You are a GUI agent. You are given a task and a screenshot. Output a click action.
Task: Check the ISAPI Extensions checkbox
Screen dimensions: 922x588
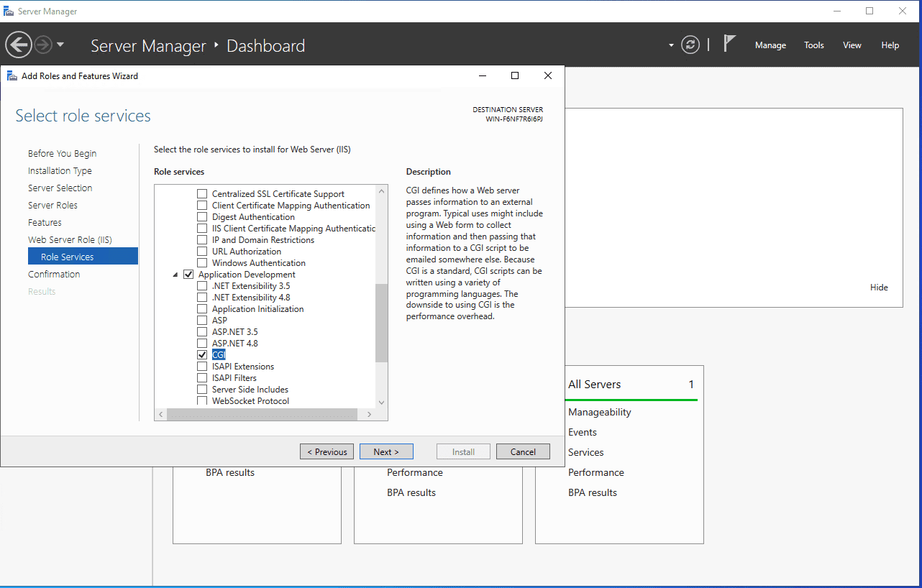pos(202,367)
